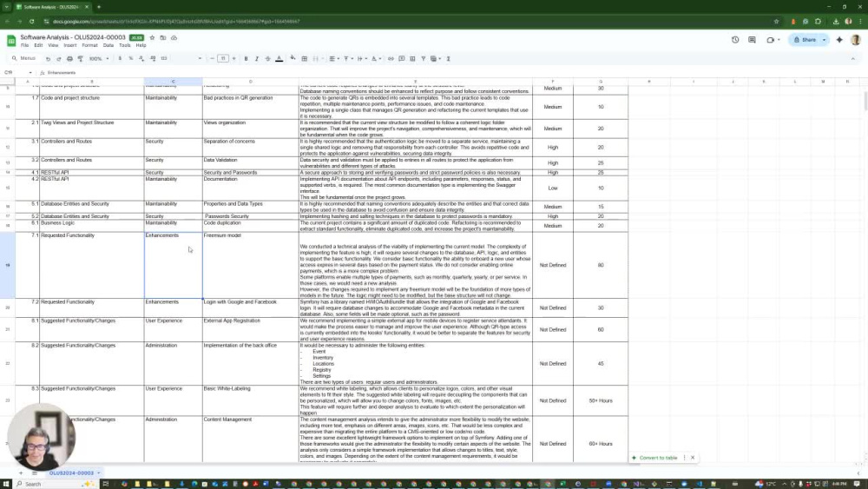The height and width of the screenshot is (489, 868).
Task: Click the Menus search box
Action: tap(24, 59)
